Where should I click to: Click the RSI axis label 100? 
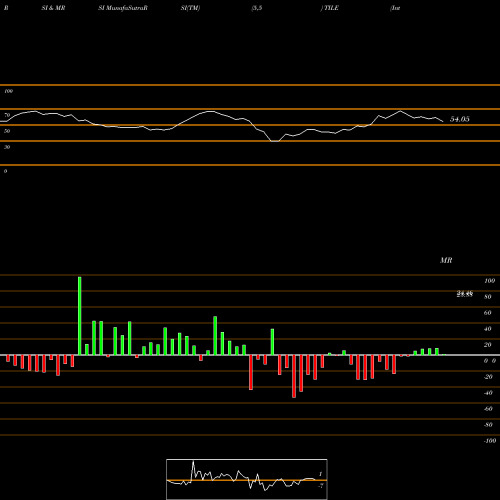[x=8, y=91]
